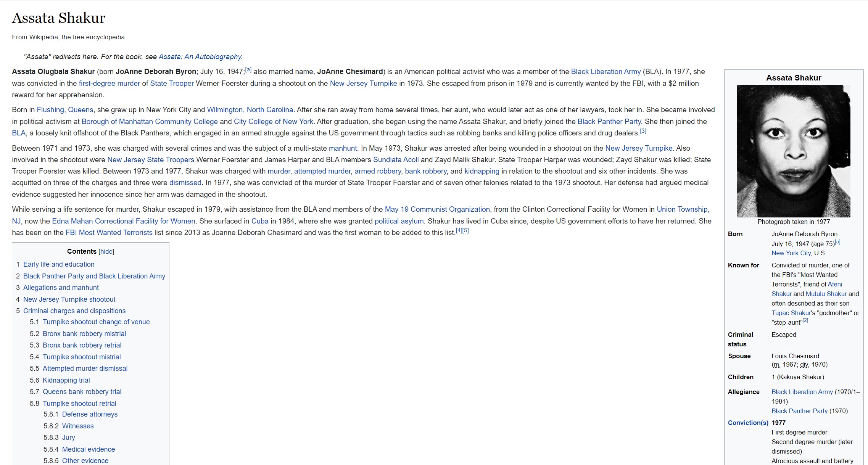Jump to footnote [2] in infobox
This screenshot has height=465, width=868.
805,321
